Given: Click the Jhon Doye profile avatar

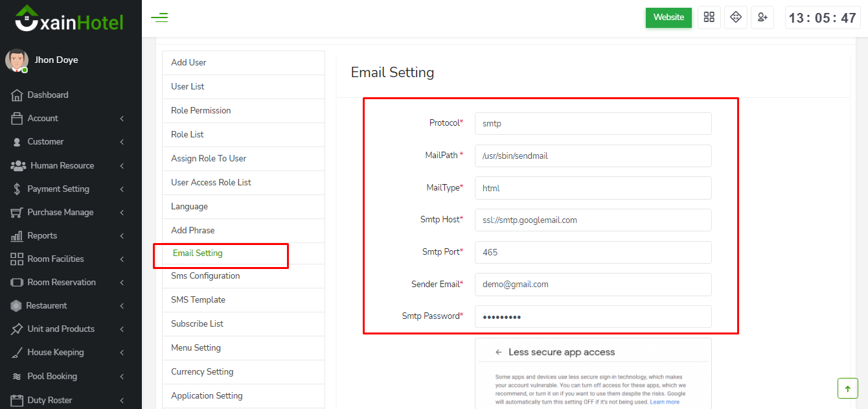Looking at the screenshot, I should [16, 60].
